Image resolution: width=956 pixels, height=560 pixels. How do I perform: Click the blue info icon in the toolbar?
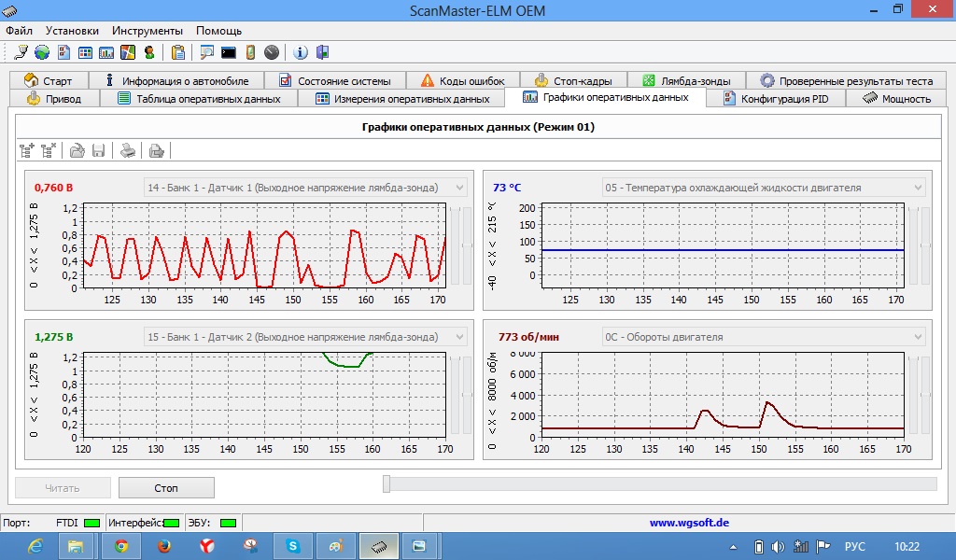click(301, 52)
